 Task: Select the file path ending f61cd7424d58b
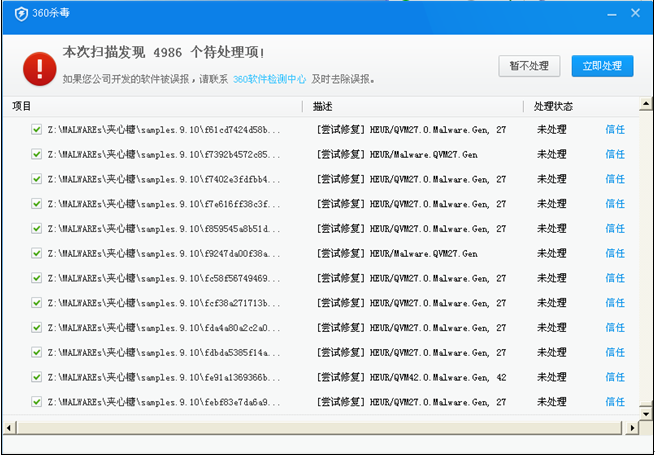164,130
